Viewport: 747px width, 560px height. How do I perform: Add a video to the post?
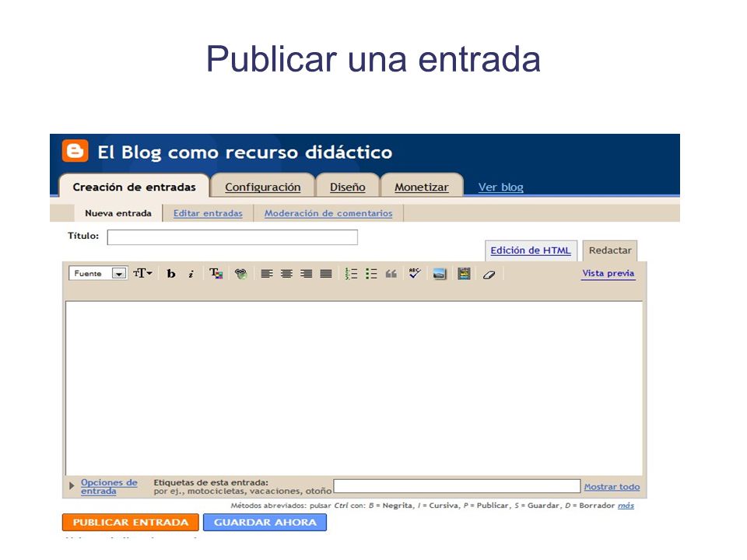pyautogui.click(x=464, y=273)
